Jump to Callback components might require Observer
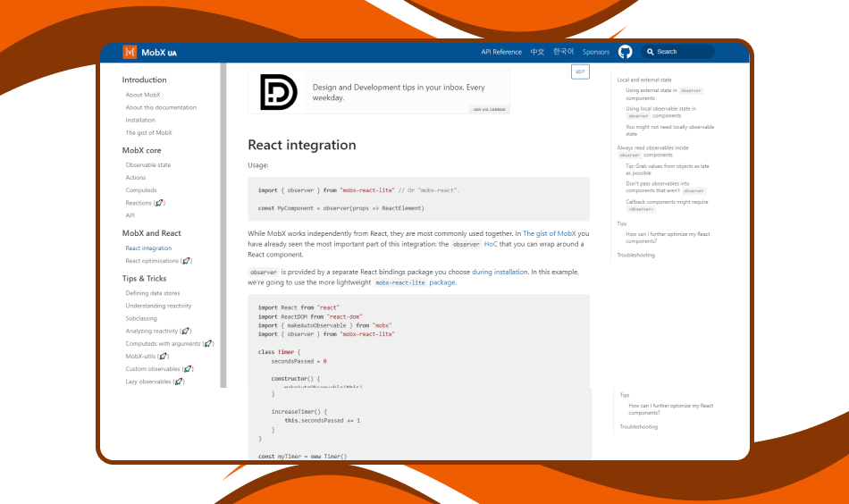This screenshot has width=849, height=504. (667, 206)
